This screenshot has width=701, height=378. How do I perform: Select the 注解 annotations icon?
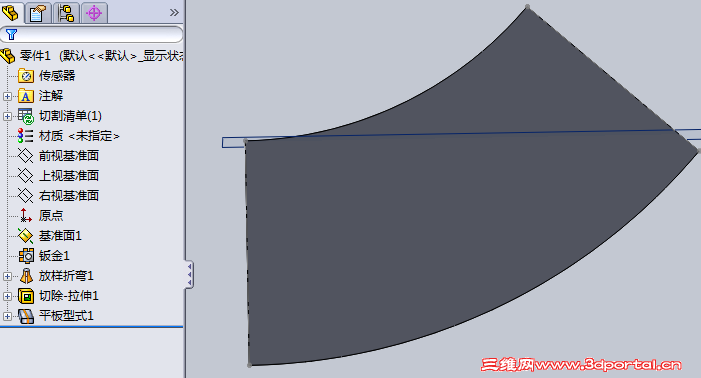tap(26, 96)
